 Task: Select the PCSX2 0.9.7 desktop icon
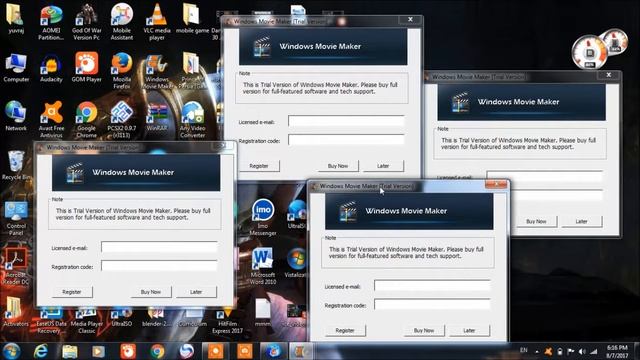tap(122, 120)
